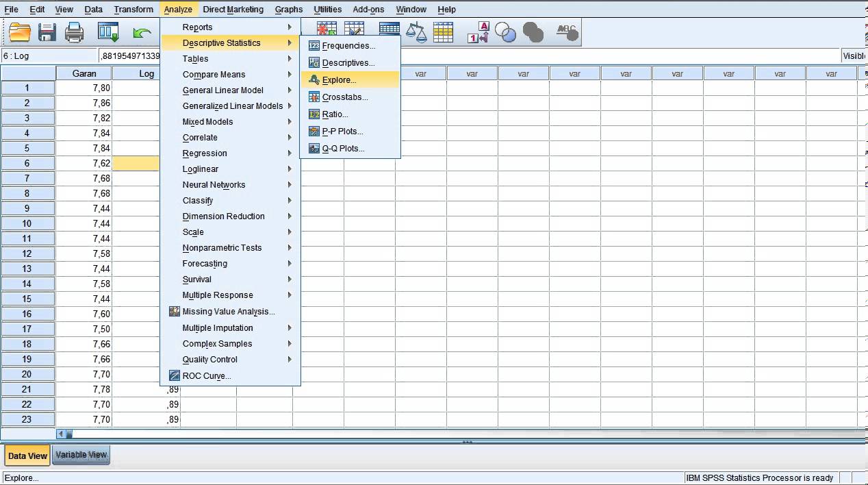Open the Direct Marketing menu
This screenshot has width=868, height=485.
coord(233,10)
